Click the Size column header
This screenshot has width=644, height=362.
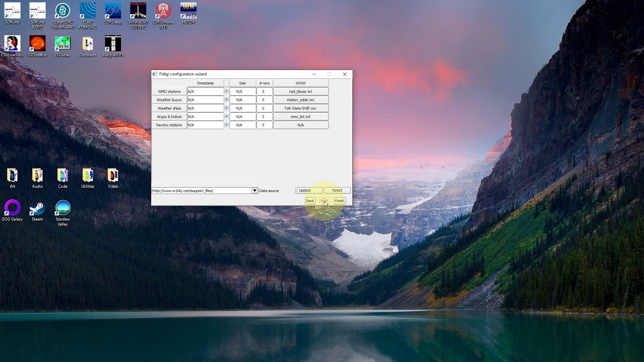pos(243,83)
